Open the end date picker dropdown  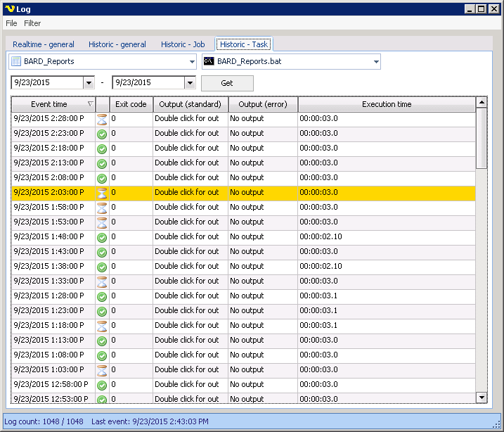(190, 83)
